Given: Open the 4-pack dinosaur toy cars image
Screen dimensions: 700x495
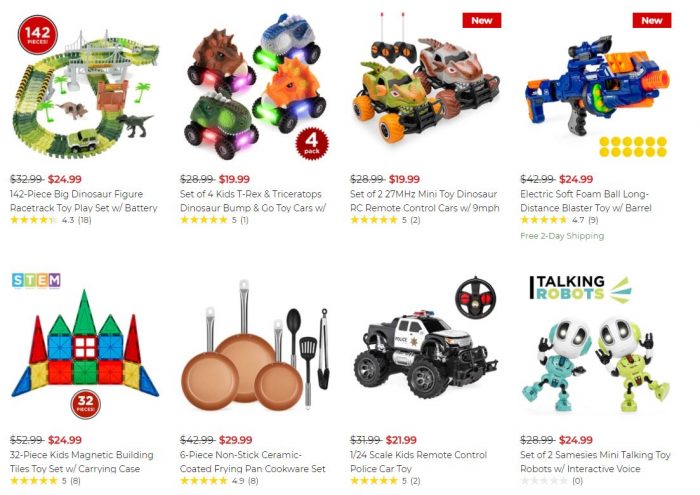Looking at the screenshot, I should 255,87.
